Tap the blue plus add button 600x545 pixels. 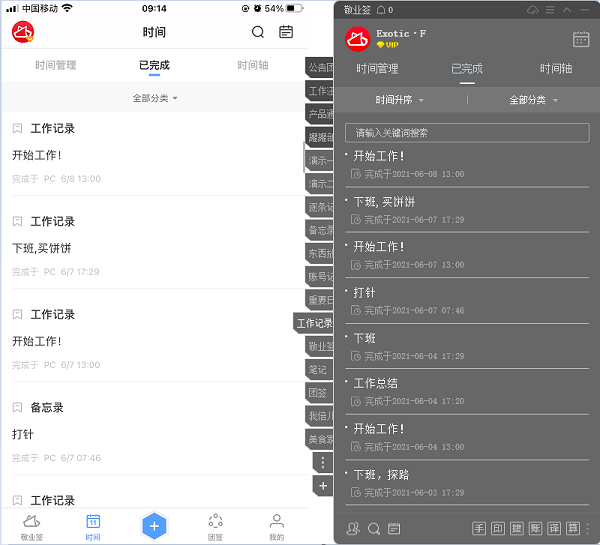154,526
